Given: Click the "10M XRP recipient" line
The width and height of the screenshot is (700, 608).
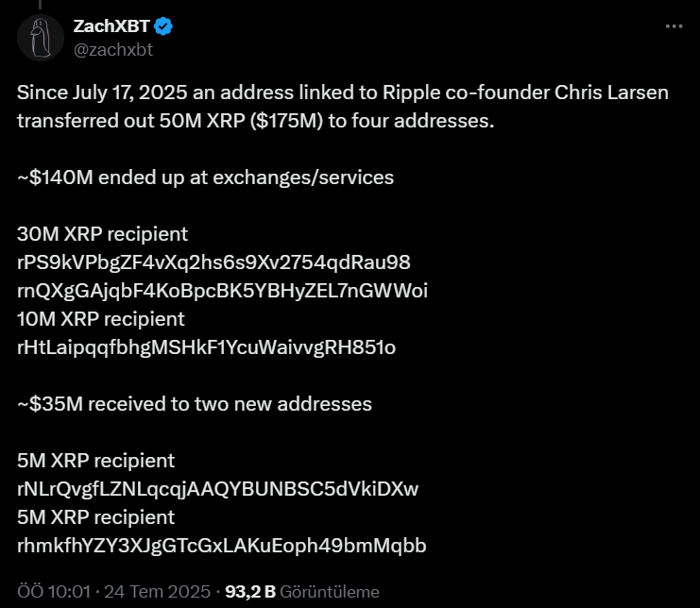Looking at the screenshot, I should point(101,318).
